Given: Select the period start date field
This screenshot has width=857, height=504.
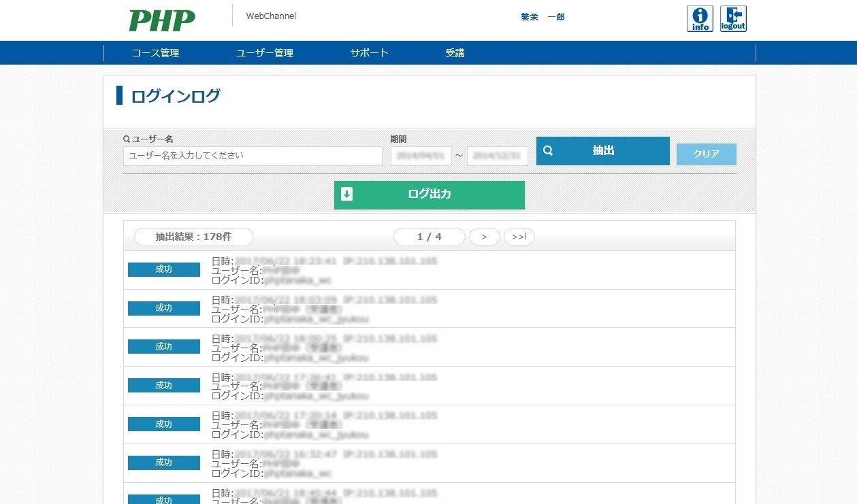Looking at the screenshot, I should tap(421, 156).
